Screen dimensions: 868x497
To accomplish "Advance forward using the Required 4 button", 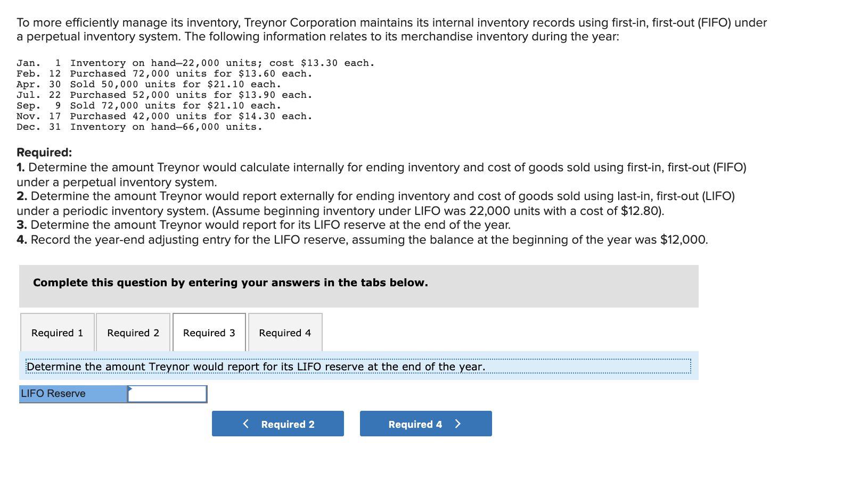I will 425,424.
